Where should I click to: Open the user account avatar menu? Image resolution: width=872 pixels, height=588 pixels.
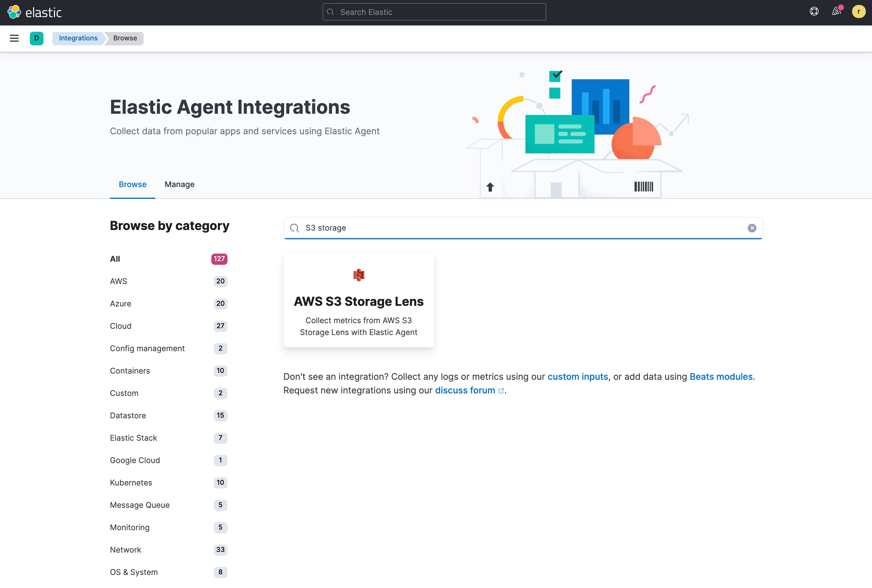pos(859,11)
